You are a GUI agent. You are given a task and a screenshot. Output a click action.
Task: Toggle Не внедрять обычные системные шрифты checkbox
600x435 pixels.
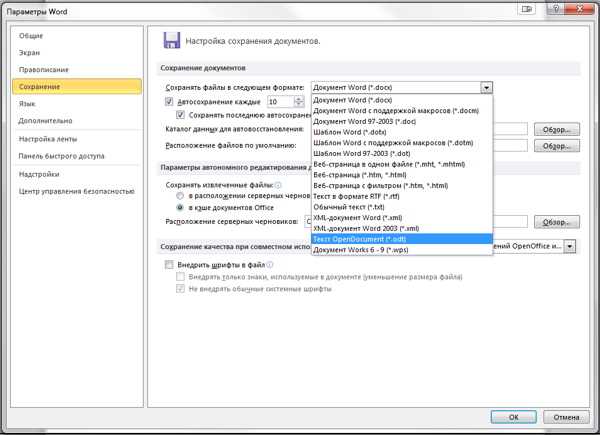click(x=180, y=288)
